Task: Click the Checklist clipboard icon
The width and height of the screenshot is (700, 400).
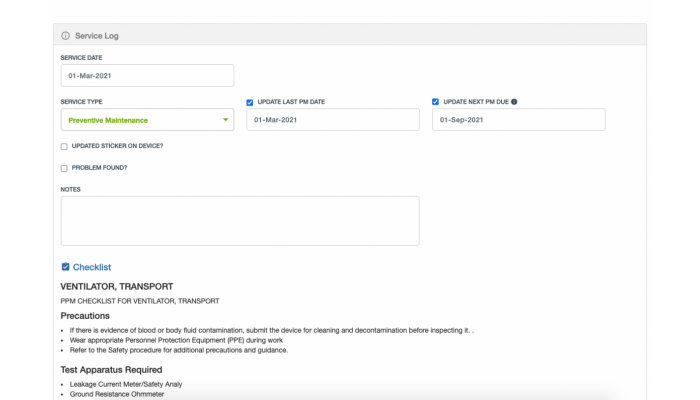Action: click(65, 267)
